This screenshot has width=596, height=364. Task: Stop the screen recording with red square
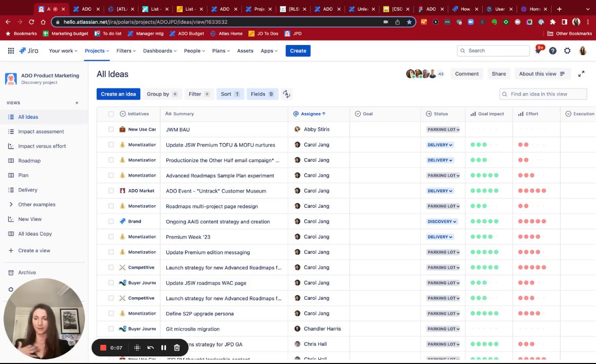103,348
